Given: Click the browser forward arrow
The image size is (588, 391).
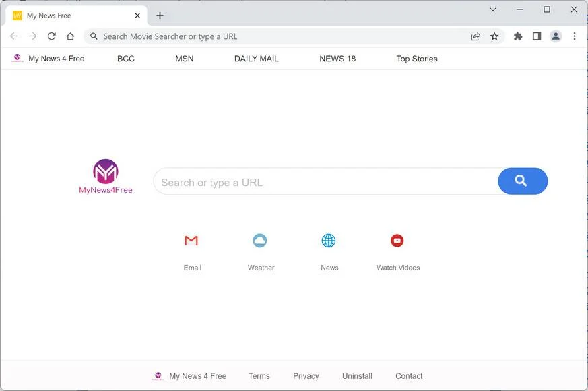Looking at the screenshot, I should coord(33,36).
